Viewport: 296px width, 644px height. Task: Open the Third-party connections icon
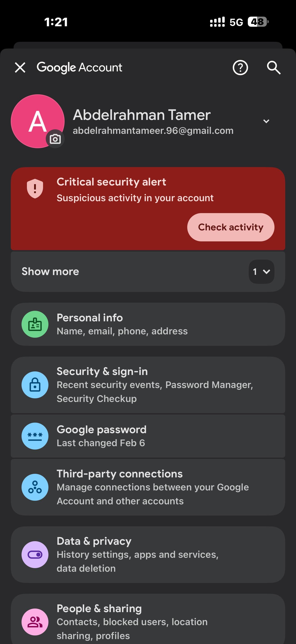pyautogui.click(x=35, y=487)
